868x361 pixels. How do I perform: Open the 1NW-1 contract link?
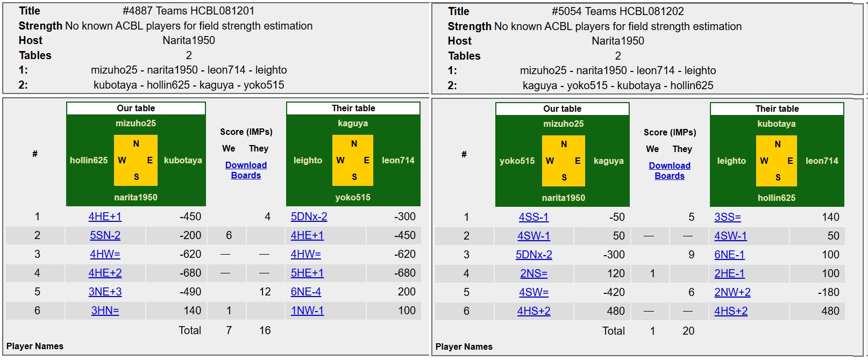click(307, 311)
